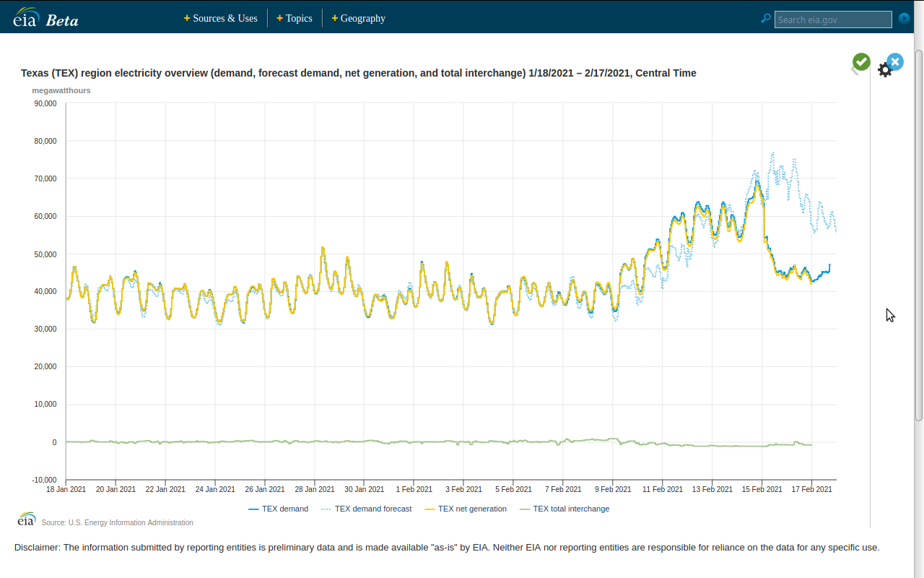The width and height of the screenshot is (924, 578).
Task: Click the '13 Feb 2021' x-axis label
Action: (x=712, y=489)
